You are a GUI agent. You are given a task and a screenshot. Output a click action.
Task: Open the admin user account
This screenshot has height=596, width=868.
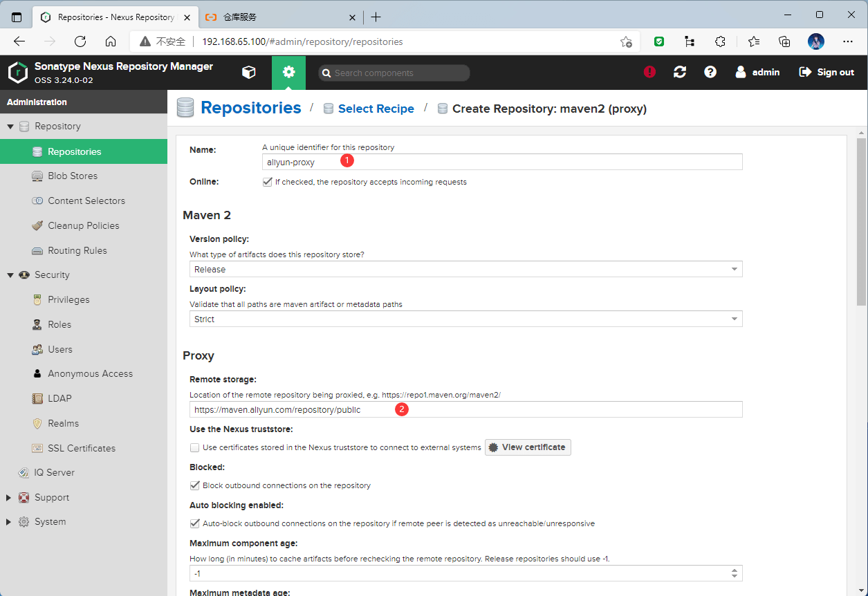[757, 72]
